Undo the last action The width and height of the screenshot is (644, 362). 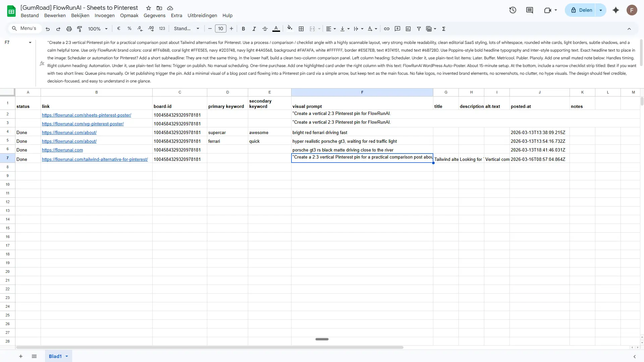click(47, 28)
